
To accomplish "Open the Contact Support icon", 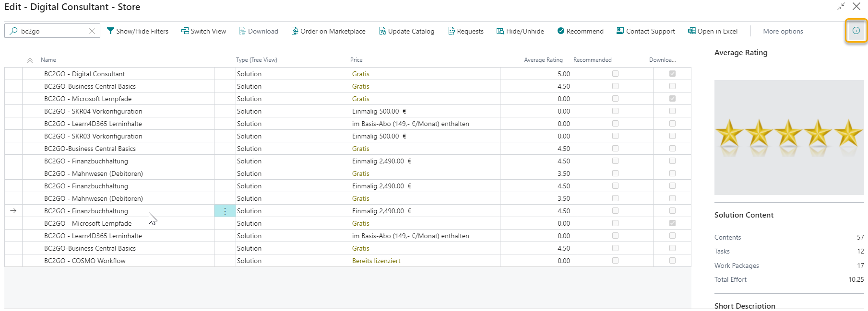I will coord(620,31).
